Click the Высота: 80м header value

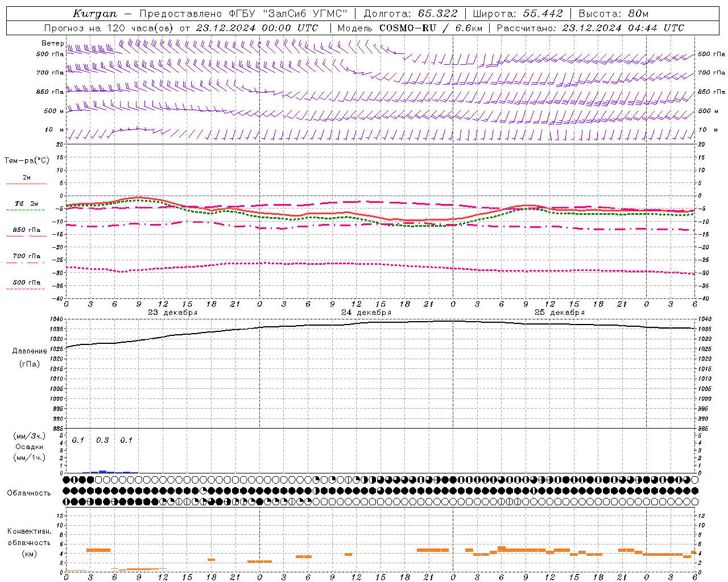pos(613,14)
